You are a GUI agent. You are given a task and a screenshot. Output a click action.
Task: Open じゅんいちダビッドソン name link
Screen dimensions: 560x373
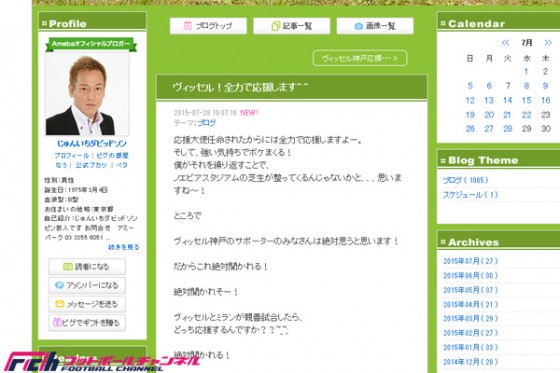92,144
